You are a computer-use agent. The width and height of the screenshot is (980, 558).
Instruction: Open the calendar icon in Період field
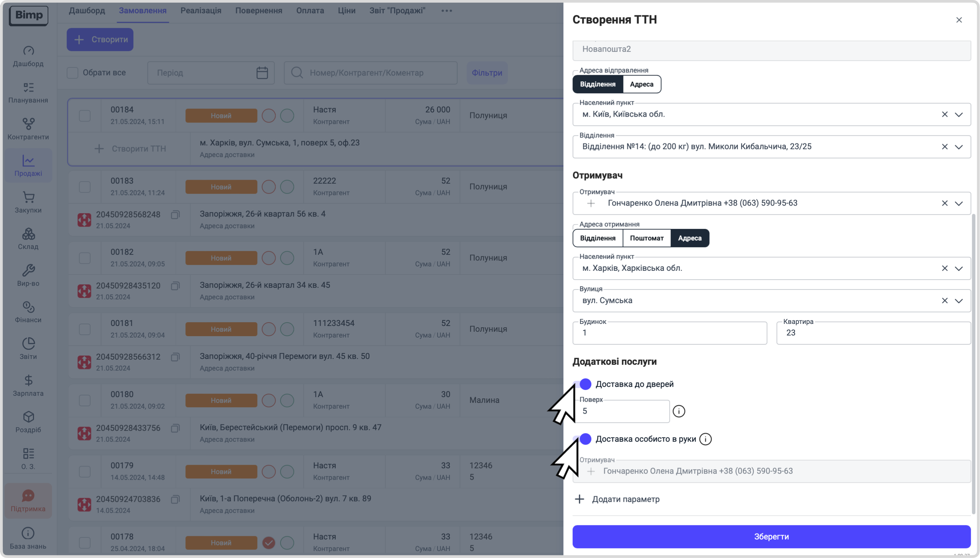(262, 73)
